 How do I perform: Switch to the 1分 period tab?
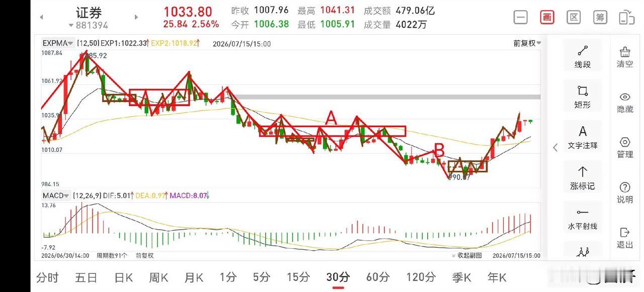pyautogui.click(x=228, y=277)
